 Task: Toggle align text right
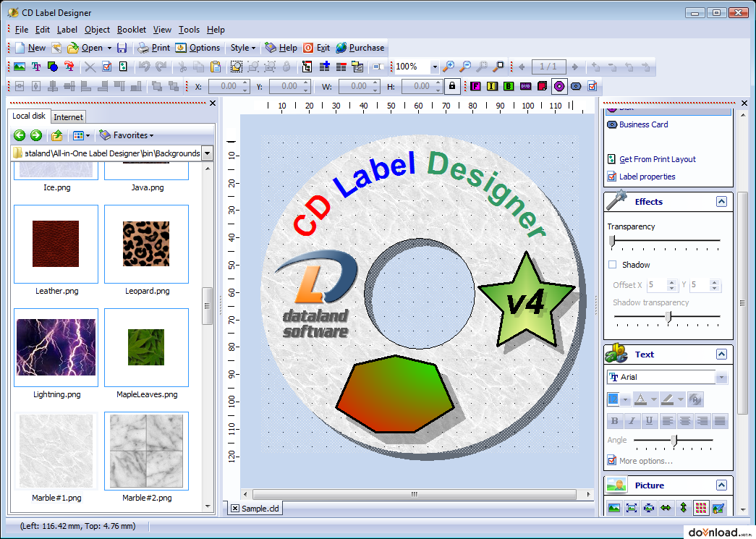[x=702, y=421]
